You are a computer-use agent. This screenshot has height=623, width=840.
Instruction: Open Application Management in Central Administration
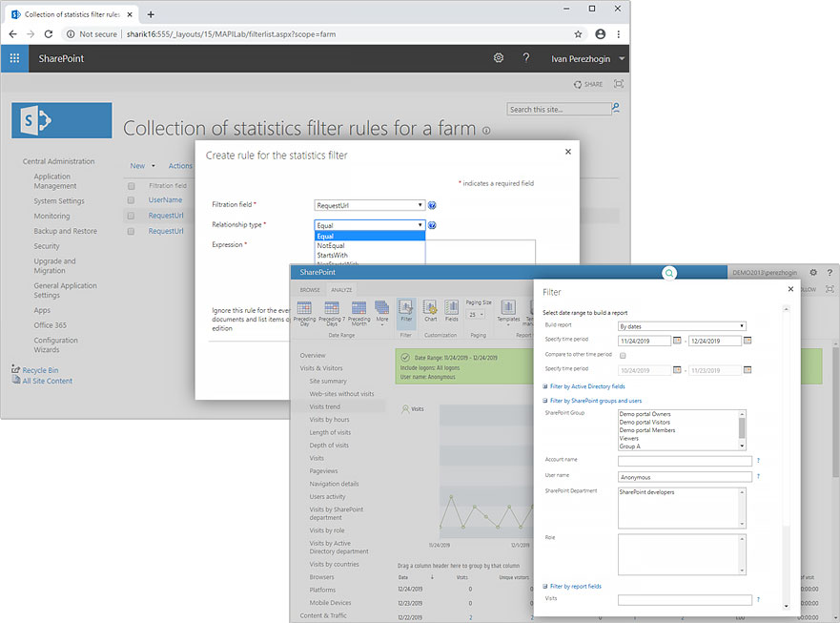55,181
